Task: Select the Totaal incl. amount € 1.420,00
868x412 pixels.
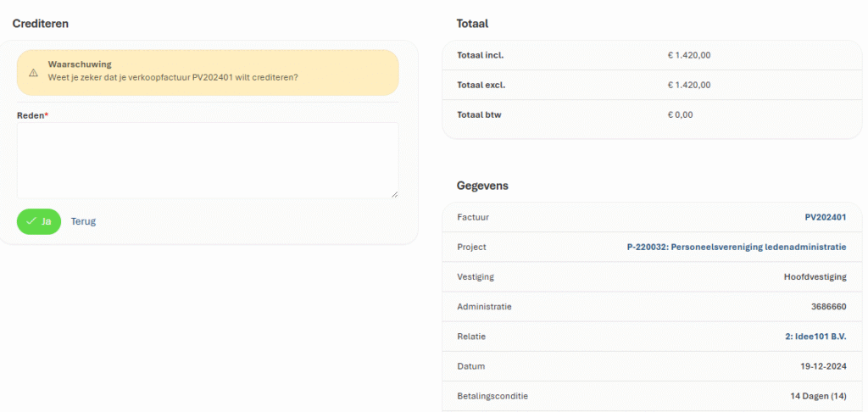Action: [x=688, y=55]
